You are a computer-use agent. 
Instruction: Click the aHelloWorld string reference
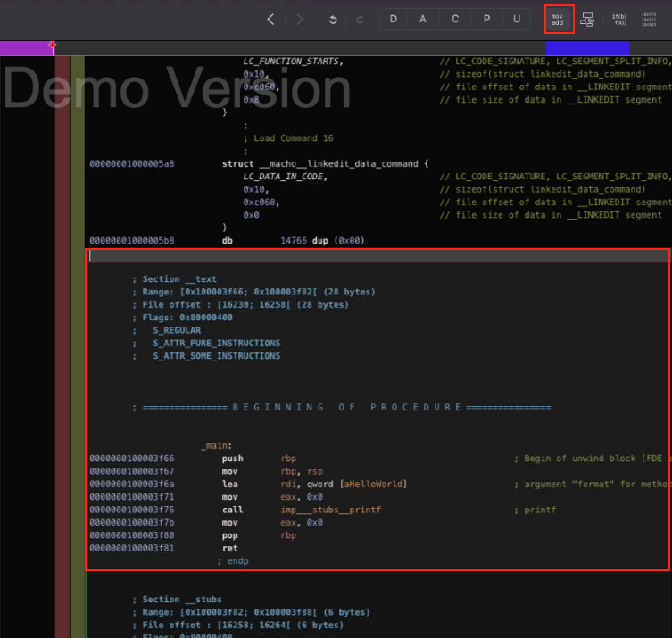(x=375, y=484)
